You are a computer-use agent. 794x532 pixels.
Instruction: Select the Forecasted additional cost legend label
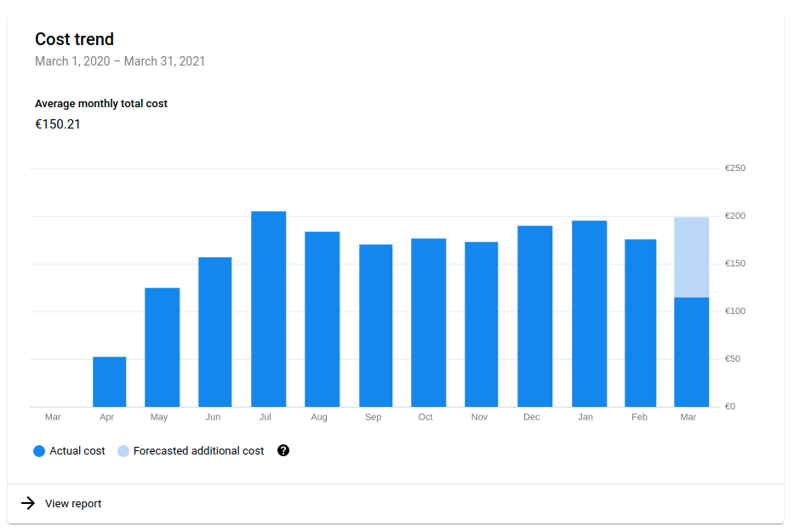point(198,451)
